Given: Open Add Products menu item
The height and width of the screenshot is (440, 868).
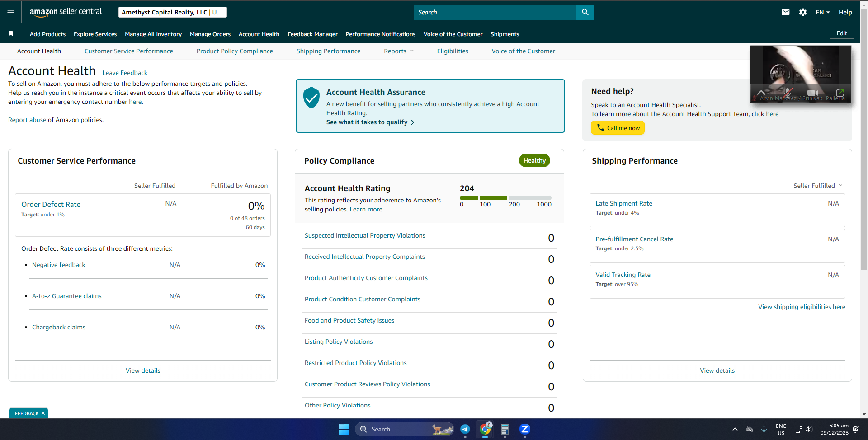Looking at the screenshot, I should pos(47,34).
